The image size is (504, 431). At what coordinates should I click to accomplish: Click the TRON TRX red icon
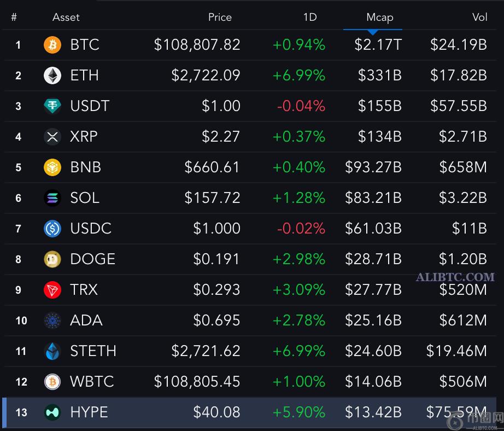click(52, 290)
